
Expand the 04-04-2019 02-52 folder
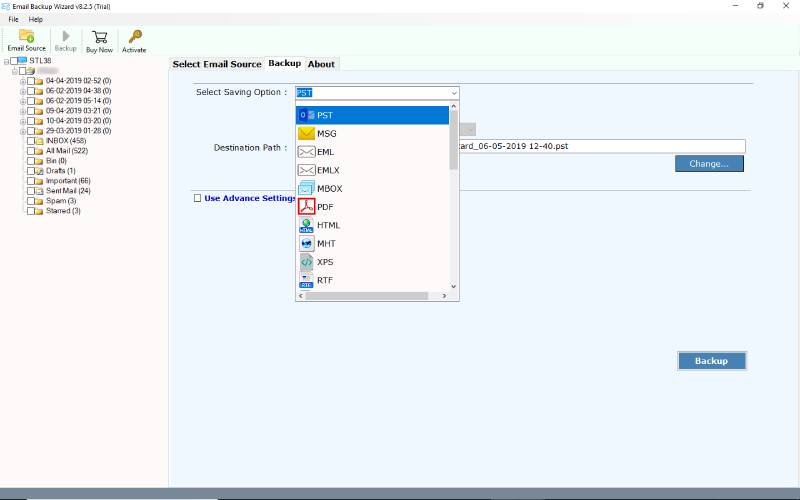[x=23, y=81]
